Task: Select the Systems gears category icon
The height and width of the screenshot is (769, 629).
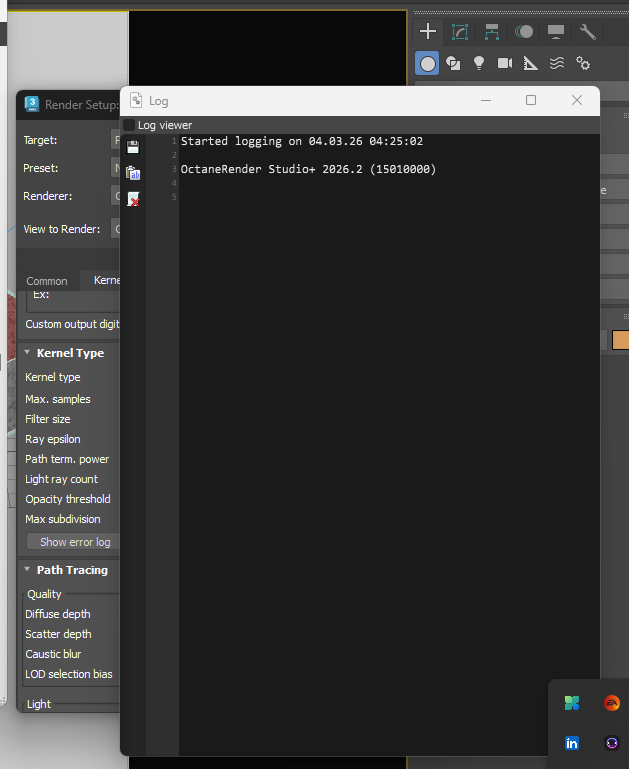Action: 583,63
